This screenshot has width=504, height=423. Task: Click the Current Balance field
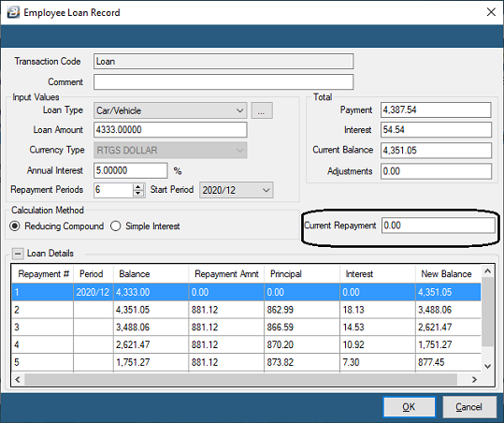click(436, 151)
